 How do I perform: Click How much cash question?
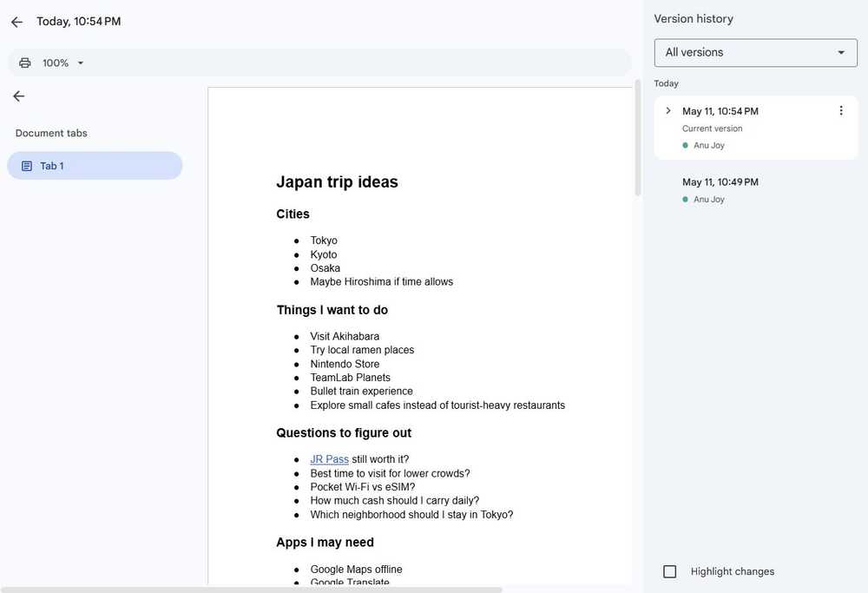coord(395,501)
